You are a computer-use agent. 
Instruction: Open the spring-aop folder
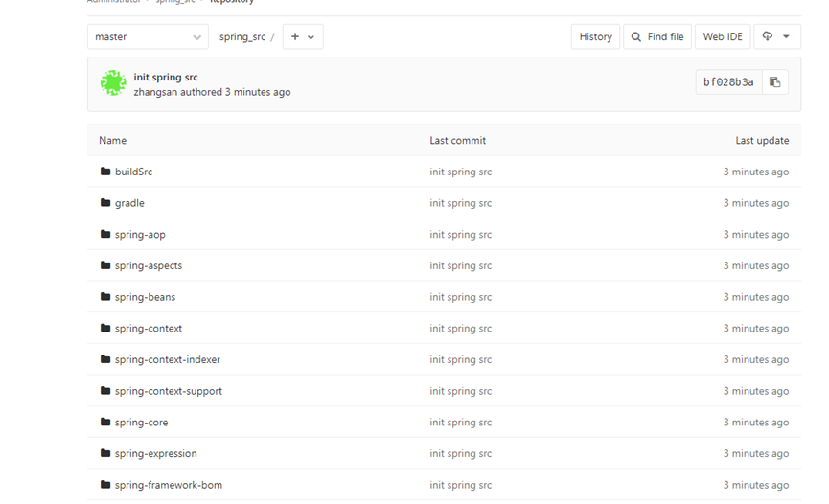pos(140,235)
